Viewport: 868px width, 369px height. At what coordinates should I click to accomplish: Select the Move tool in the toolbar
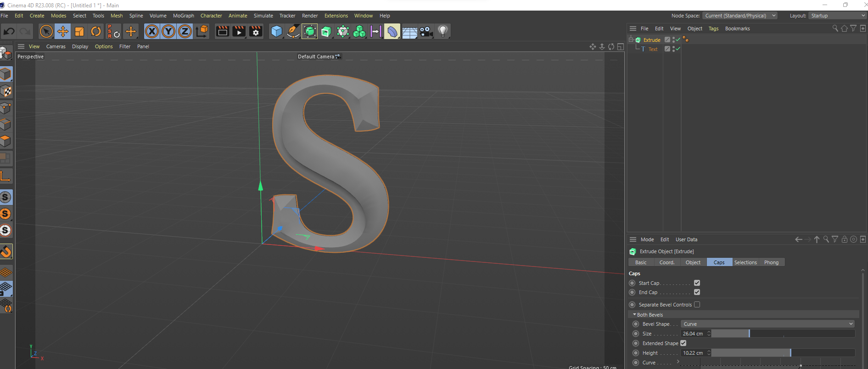[63, 31]
